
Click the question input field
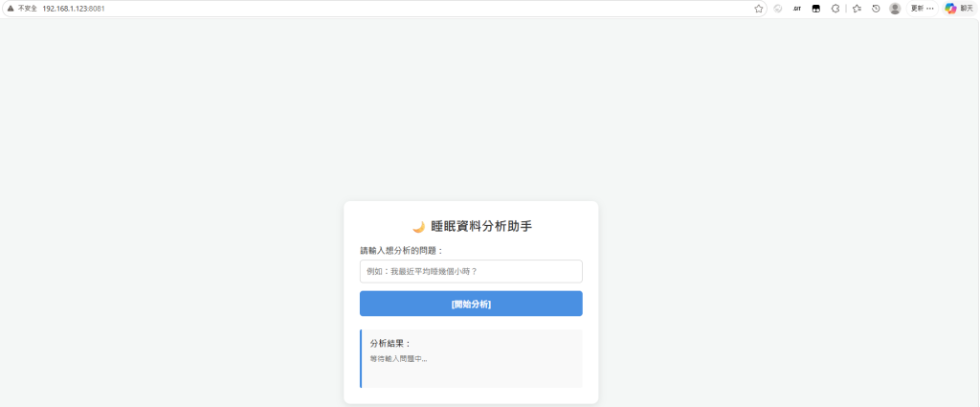pos(471,271)
